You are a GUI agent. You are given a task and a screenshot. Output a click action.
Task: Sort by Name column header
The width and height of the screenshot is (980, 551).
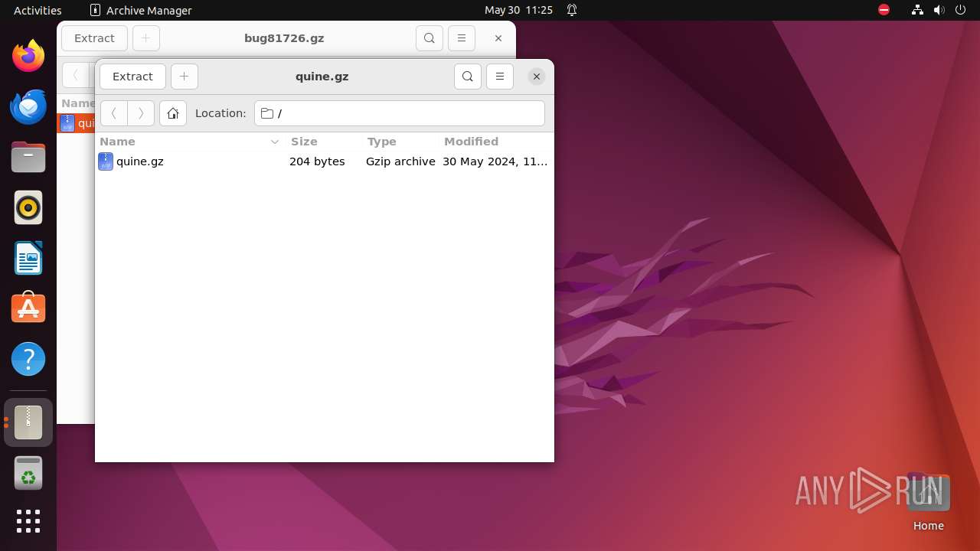click(x=190, y=142)
